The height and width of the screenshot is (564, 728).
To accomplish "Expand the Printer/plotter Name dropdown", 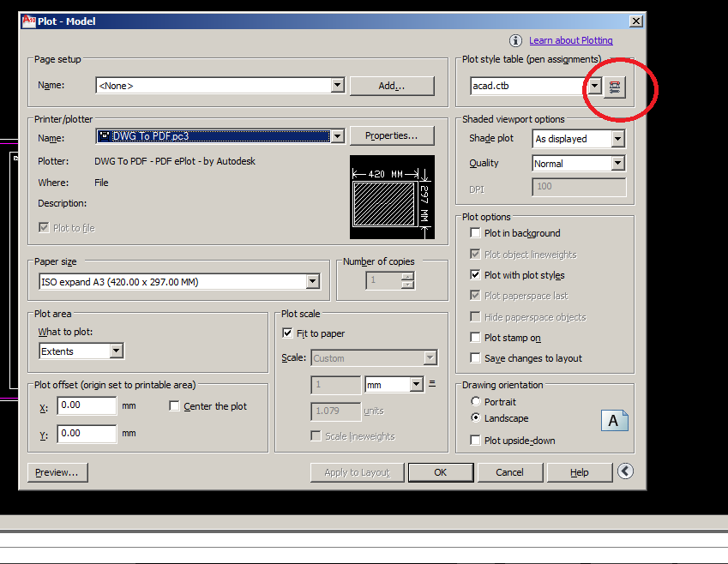I will tap(338, 136).
